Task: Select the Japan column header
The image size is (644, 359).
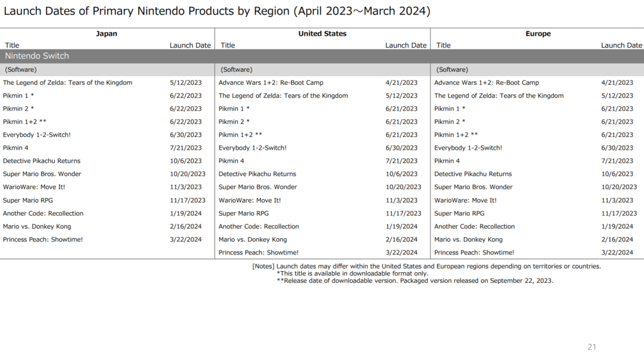Action: pyautogui.click(x=106, y=34)
